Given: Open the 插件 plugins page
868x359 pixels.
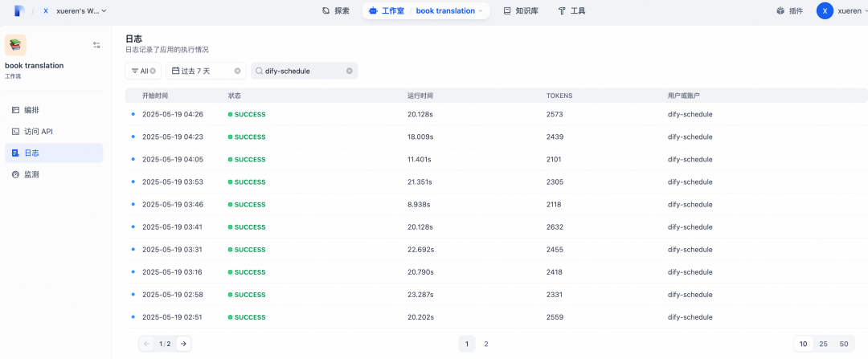Looking at the screenshot, I should point(790,10).
